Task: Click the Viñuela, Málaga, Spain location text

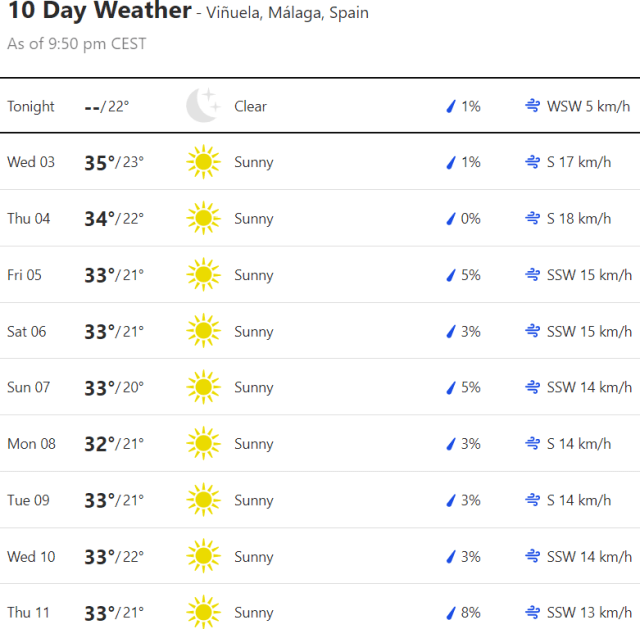Action: click(x=288, y=14)
